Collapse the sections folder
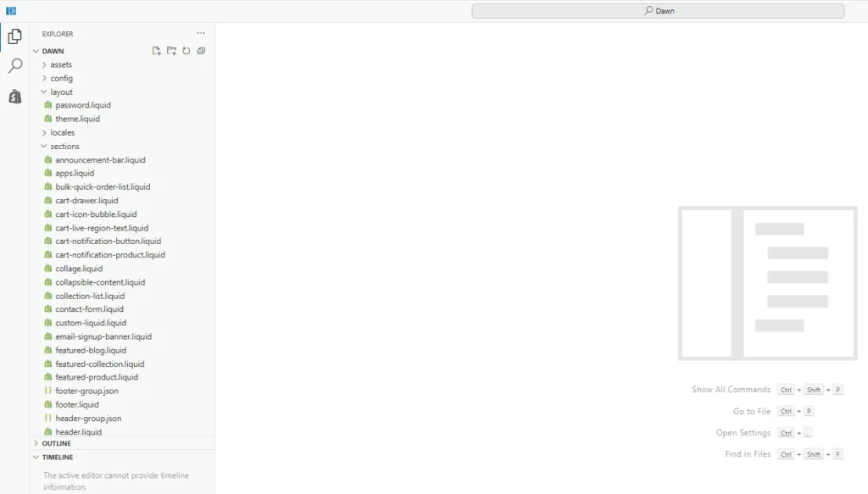Screen dimensions: 868x494 [64, 146]
